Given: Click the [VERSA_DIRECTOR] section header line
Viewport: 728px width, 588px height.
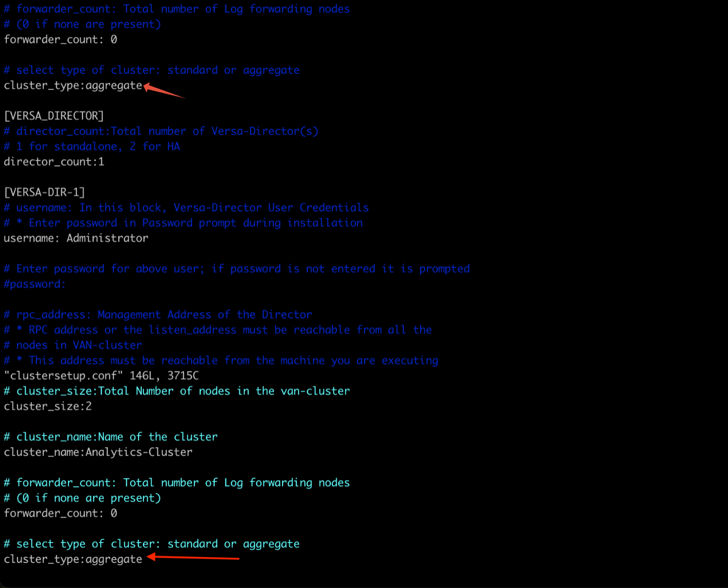Looking at the screenshot, I should [54, 116].
